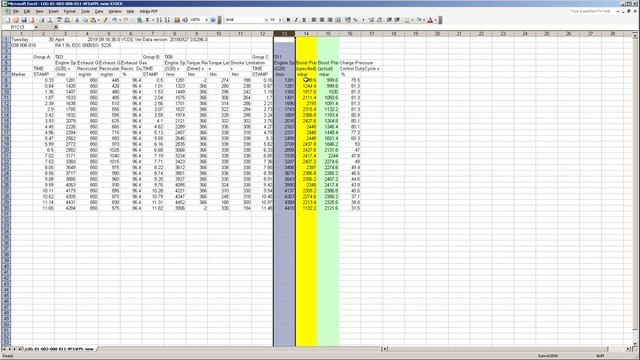Open the File menu
The width and height of the screenshot is (640, 360).
click(16, 11)
